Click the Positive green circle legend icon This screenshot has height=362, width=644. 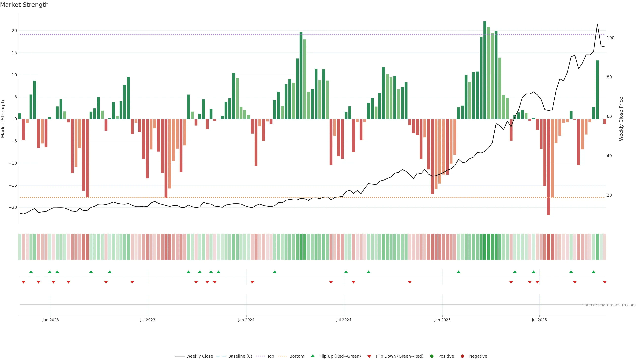432,356
